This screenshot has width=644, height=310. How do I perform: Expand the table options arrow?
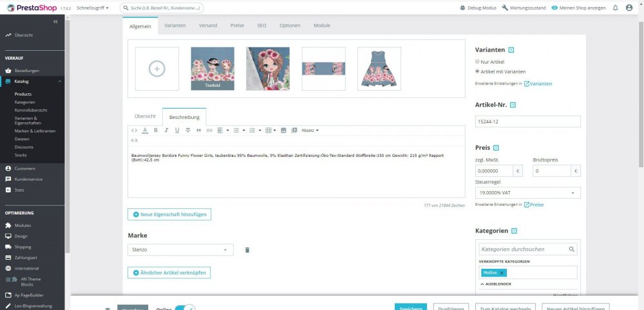(x=274, y=131)
